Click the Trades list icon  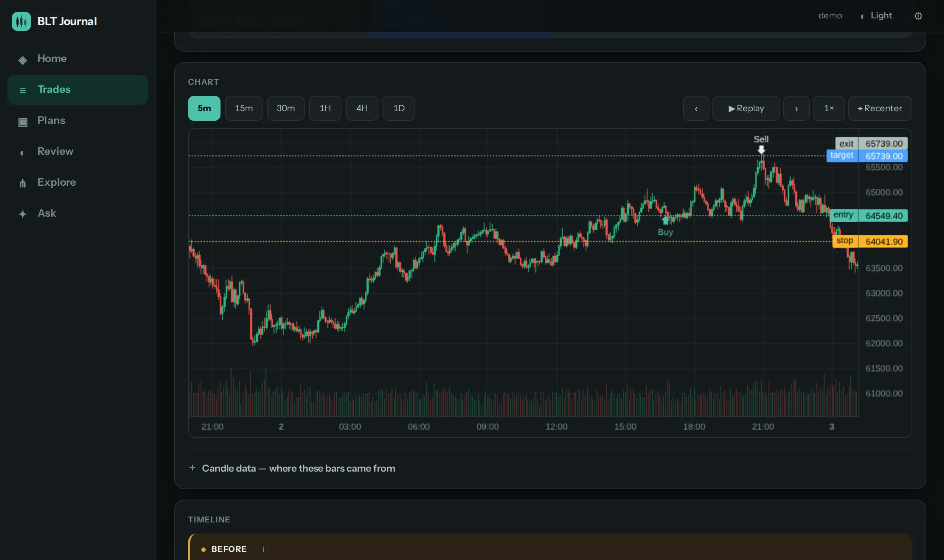[x=22, y=91]
